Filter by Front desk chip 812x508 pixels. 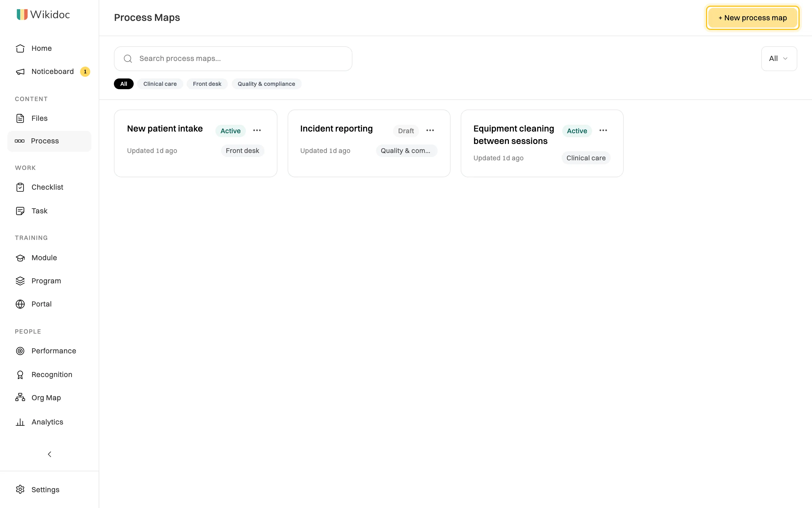coord(207,84)
